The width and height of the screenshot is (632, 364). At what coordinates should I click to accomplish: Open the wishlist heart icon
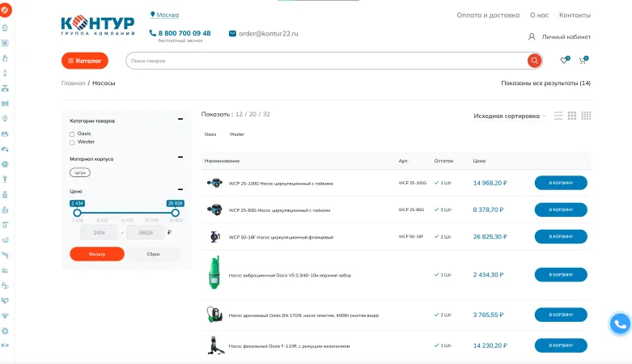point(564,61)
